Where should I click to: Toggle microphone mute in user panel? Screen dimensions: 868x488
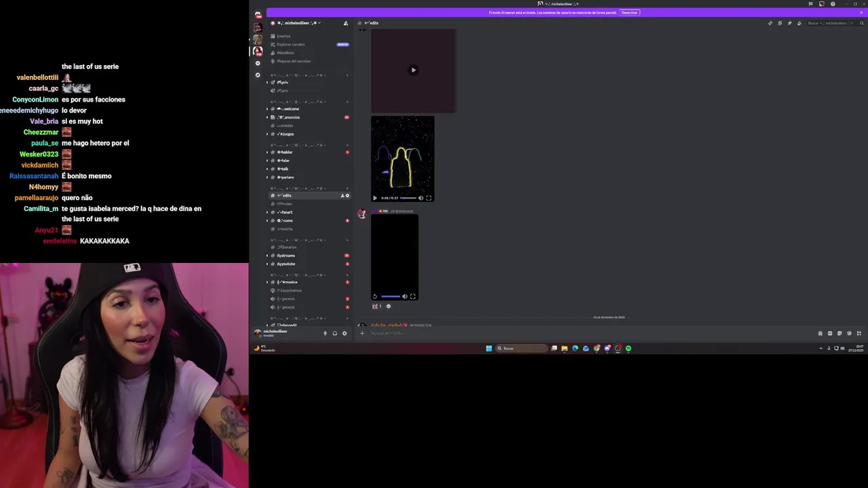click(x=325, y=333)
